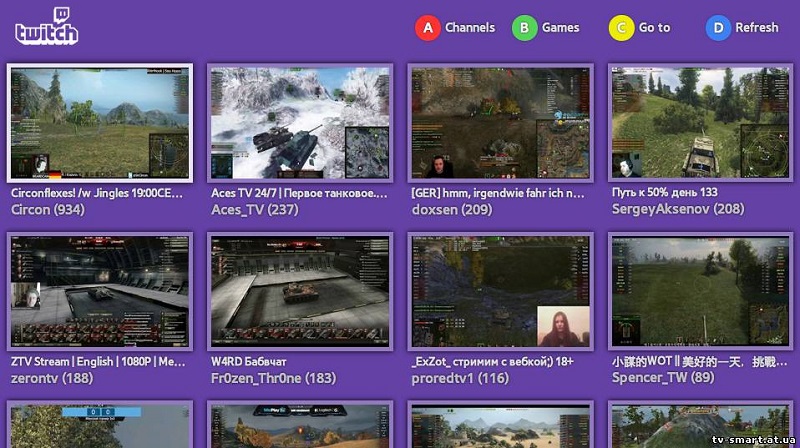Open third-row thumbnail below Fr0zen_Thr0ne card
Image resolution: width=800 pixels, height=448 pixels.
[x=300, y=425]
